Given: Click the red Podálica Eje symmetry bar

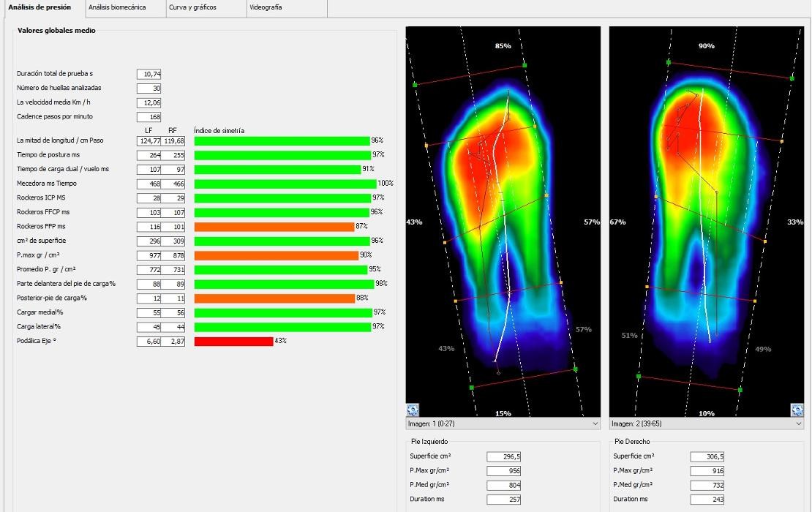Looking at the screenshot, I should 233,342.
